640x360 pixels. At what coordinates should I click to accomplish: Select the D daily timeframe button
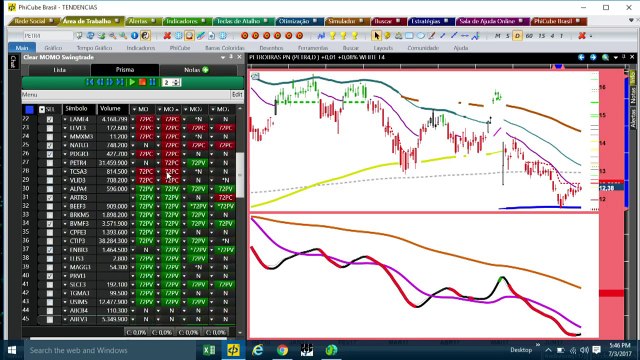(517, 36)
